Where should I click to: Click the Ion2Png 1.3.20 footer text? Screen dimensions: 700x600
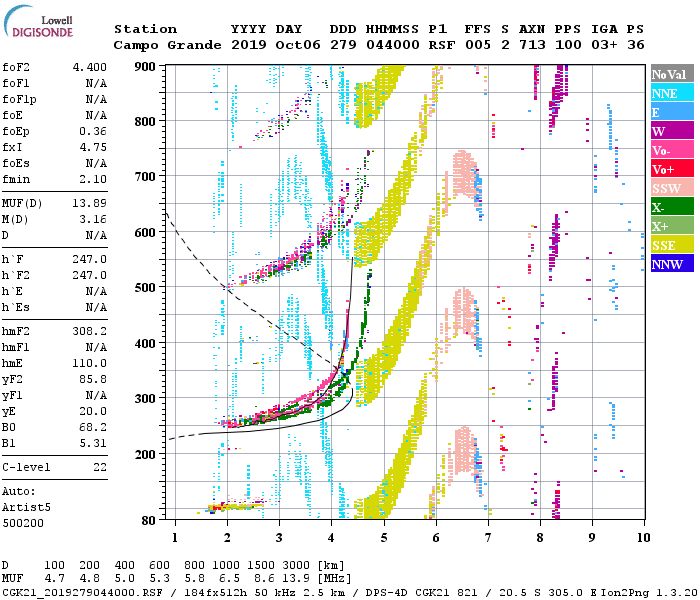coord(649,592)
